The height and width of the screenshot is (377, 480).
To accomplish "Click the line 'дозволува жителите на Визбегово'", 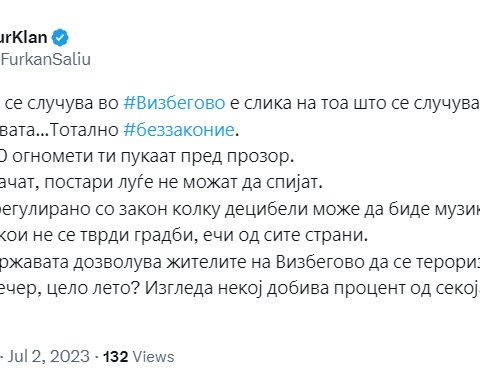I will (240, 262).
